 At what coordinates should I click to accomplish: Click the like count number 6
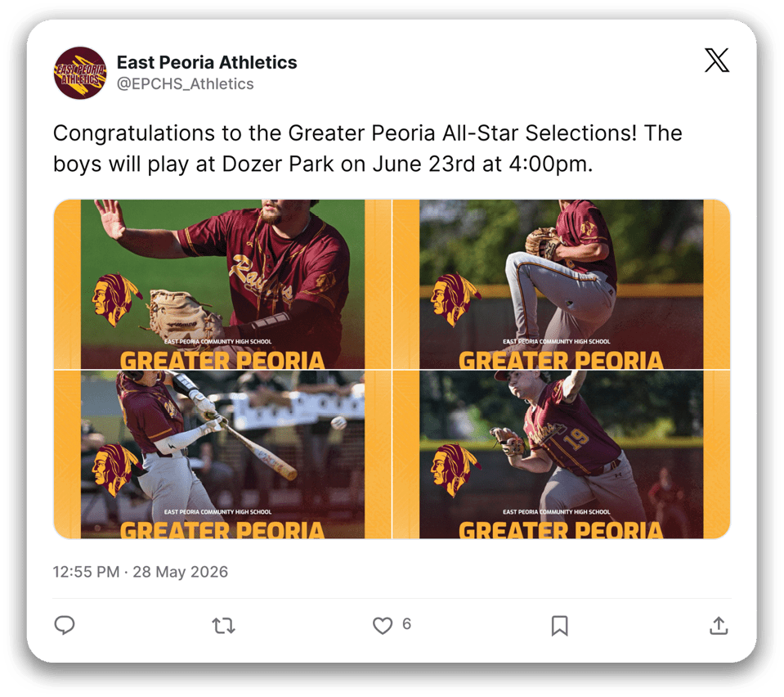[406, 624]
